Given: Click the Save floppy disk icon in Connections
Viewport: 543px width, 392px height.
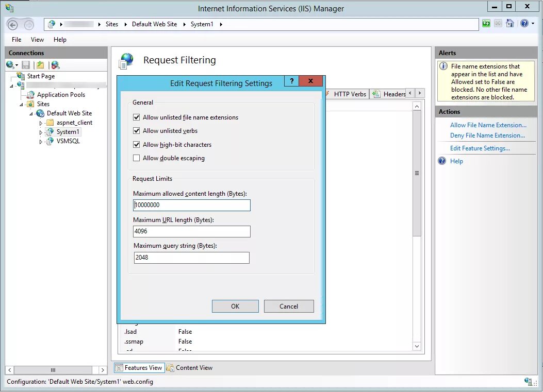Looking at the screenshot, I should pos(26,65).
